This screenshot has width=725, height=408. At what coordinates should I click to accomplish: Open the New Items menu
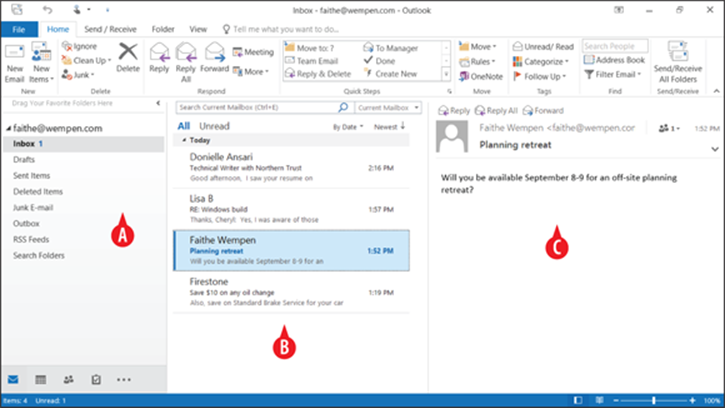pyautogui.click(x=41, y=63)
